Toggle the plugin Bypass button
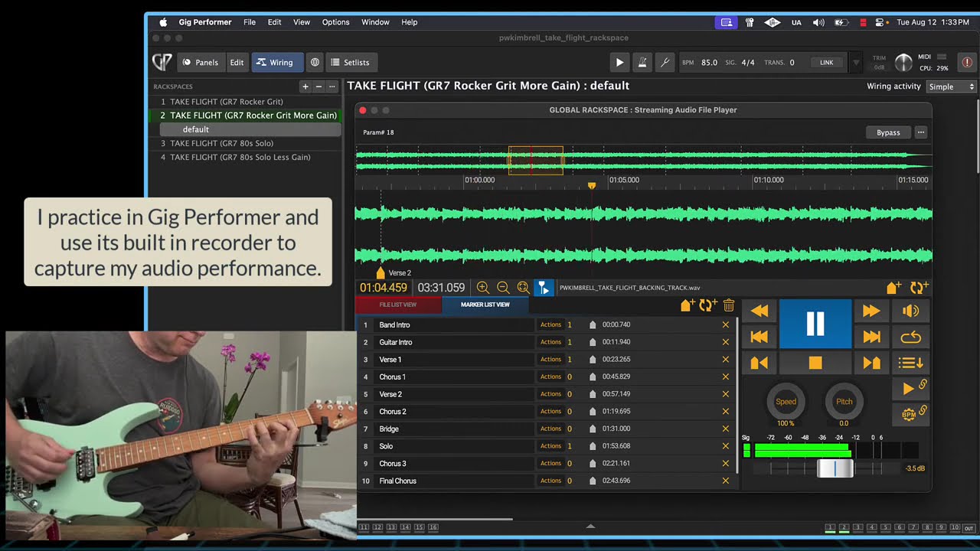The width and height of the screenshot is (980, 551). (x=887, y=132)
